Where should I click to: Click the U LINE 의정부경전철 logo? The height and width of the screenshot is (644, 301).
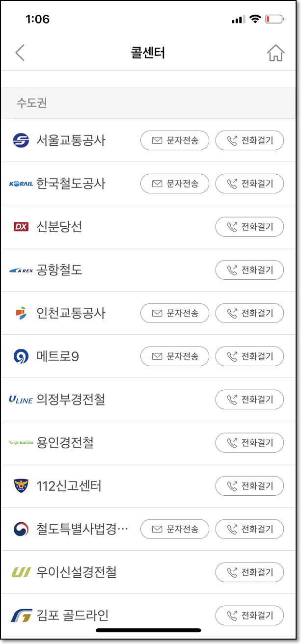tap(18, 399)
